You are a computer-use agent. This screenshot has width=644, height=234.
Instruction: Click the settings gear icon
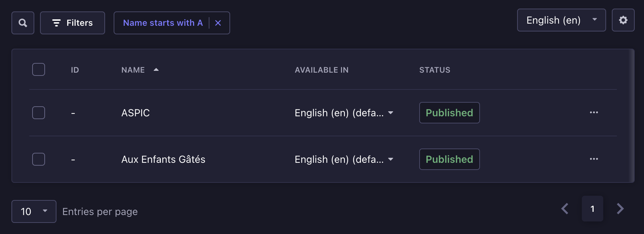(623, 20)
